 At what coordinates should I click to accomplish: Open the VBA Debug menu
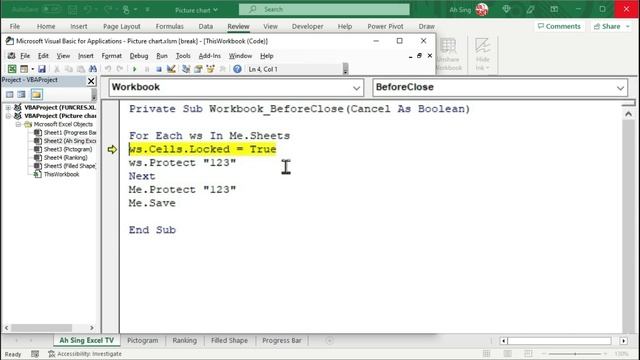[x=139, y=56]
